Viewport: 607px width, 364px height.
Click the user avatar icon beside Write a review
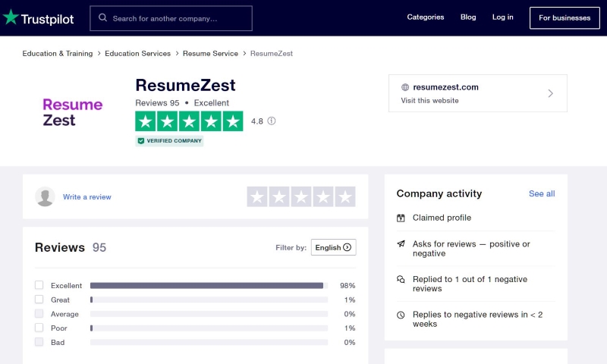pyautogui.click(x=45, y=196)
